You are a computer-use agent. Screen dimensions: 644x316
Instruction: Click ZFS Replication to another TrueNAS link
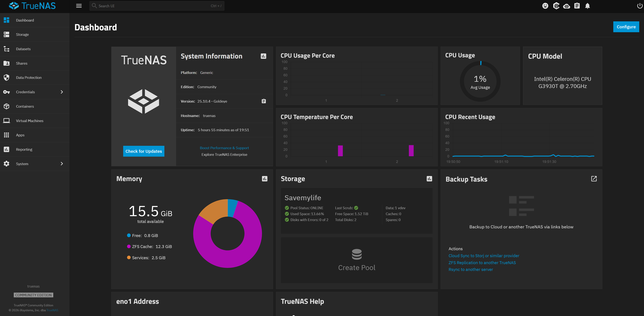click(482, 263)
